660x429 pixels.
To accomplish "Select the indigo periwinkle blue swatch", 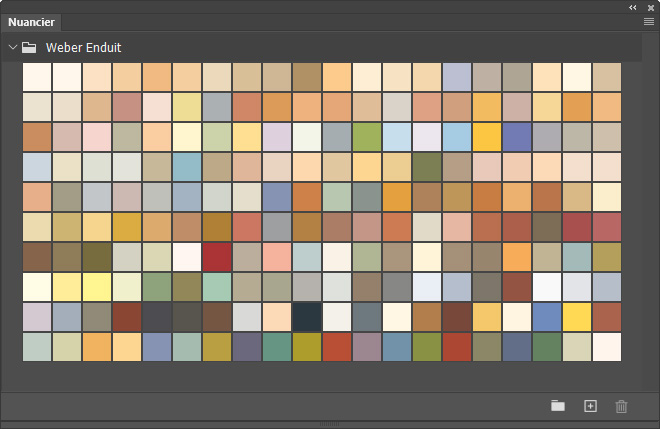I will pos(517,137).
